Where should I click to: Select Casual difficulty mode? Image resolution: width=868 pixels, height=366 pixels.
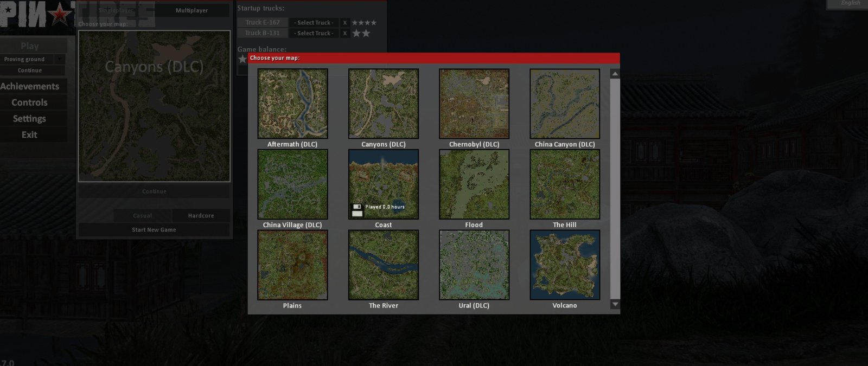(x=143, y=216)
